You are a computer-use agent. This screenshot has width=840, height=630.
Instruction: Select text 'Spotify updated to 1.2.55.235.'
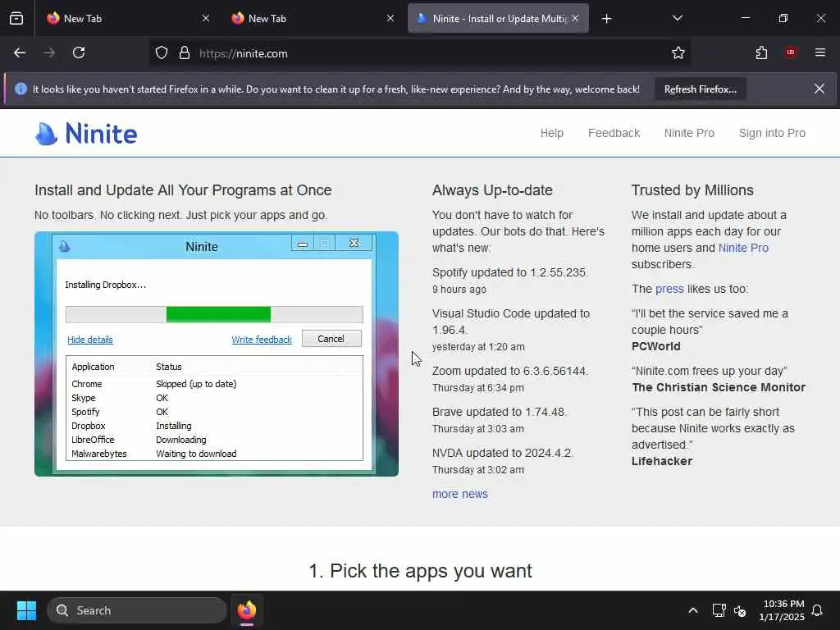coord(510,272)
